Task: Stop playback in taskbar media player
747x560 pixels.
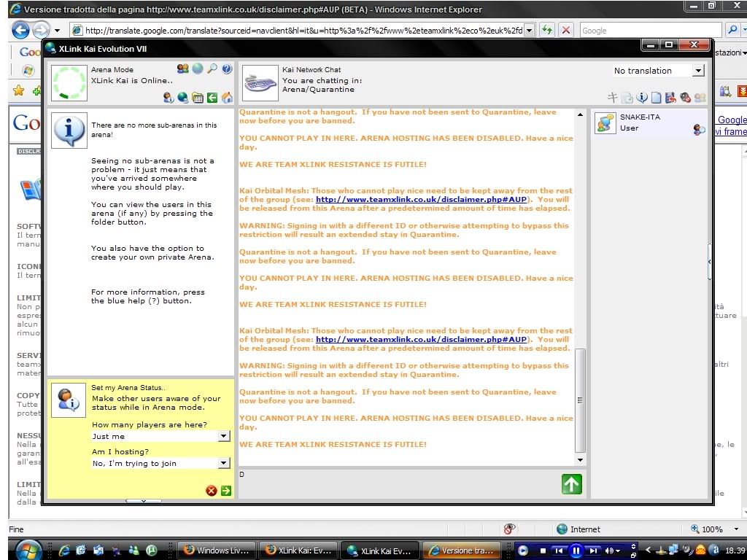Action: [543, 551]
